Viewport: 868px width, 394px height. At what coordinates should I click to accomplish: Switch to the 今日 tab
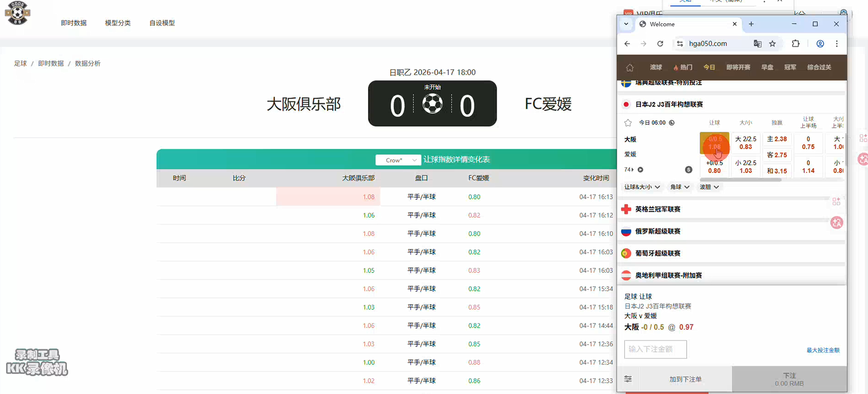(x=709, y=67)
